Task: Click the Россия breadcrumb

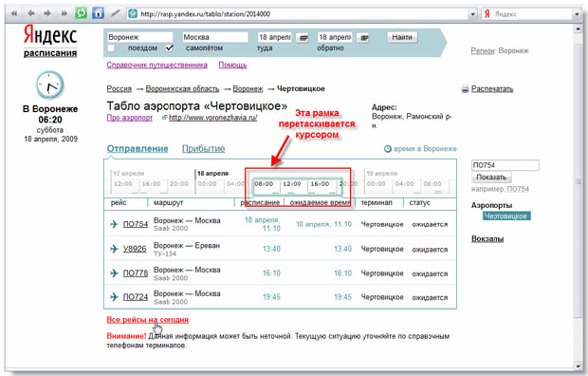Action: pyautogui.click(x=119, y=88)
